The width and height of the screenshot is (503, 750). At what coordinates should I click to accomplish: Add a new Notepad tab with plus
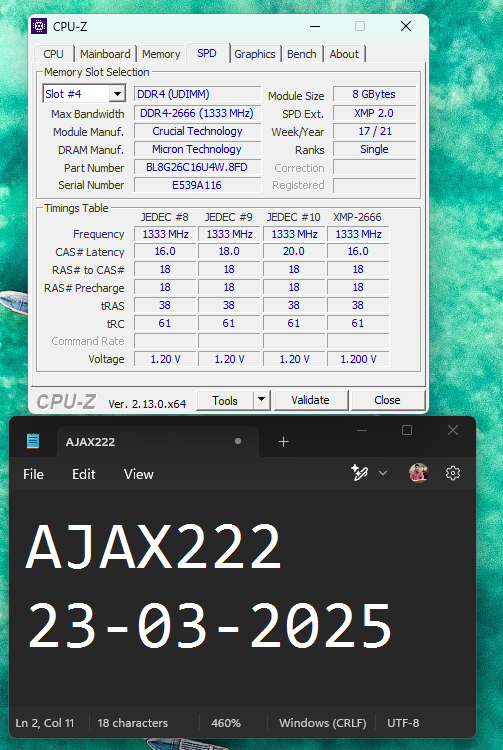tap(284, 441)
